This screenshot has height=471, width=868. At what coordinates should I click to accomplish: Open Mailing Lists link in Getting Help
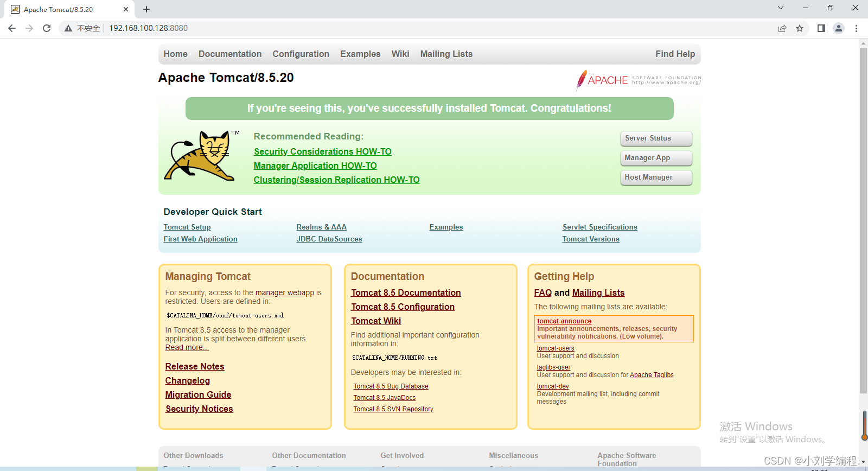(x=598, y=293)
